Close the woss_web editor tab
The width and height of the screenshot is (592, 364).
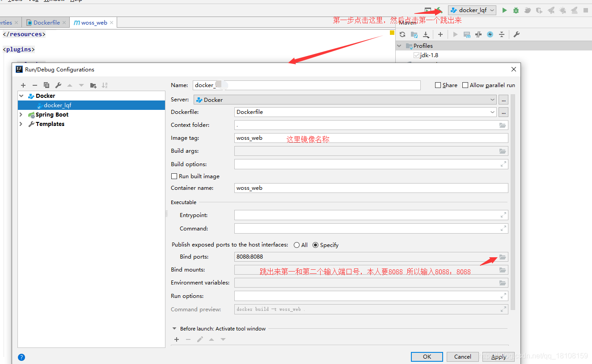[112, 23]
